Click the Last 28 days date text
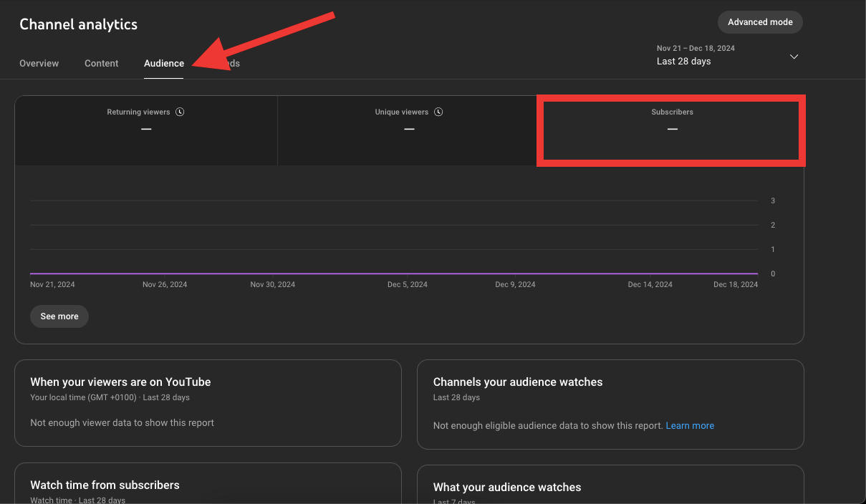The image size is (866, 504). point(683,61)
